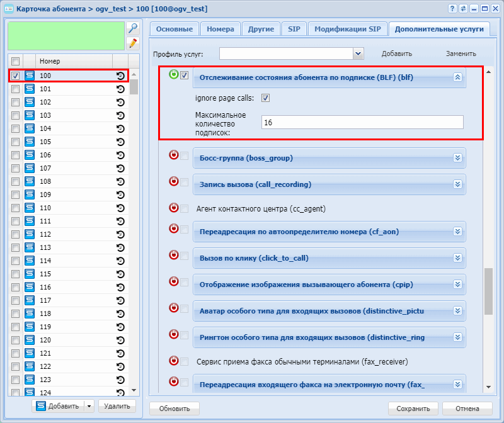This screenshot has height=423, width=504.
Task: Click the Сохранить button
Action: pos(413,409)
